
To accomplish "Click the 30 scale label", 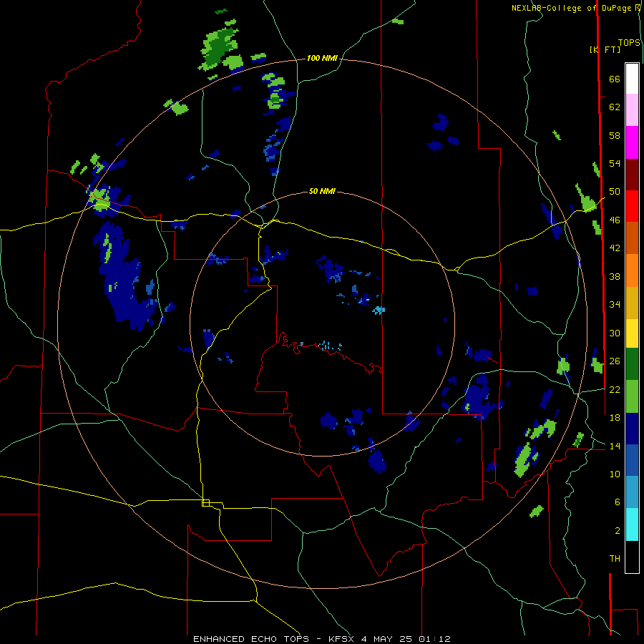I will (x=615, y=333).
